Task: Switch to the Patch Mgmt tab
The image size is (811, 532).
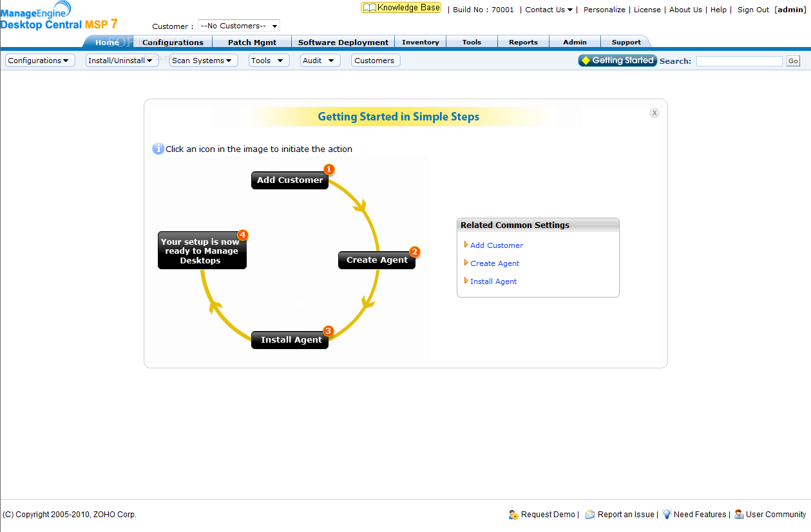Action: point(252,42)
